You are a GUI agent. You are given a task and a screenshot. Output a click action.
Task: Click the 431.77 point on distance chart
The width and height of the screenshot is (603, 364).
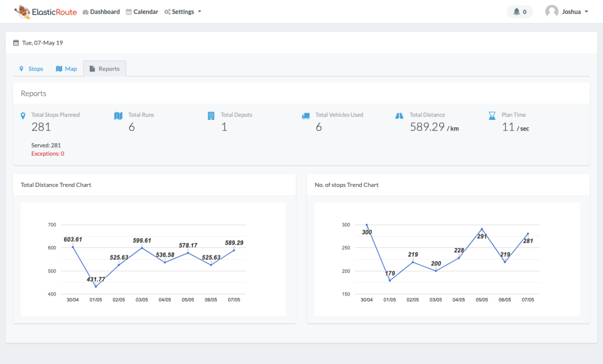[x=95, y=287]
